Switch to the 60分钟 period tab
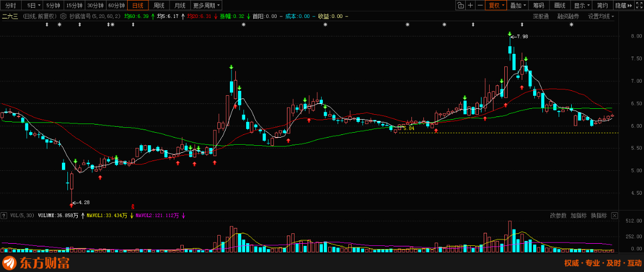This screenshot has width=644, height=272. coord(117,5)
